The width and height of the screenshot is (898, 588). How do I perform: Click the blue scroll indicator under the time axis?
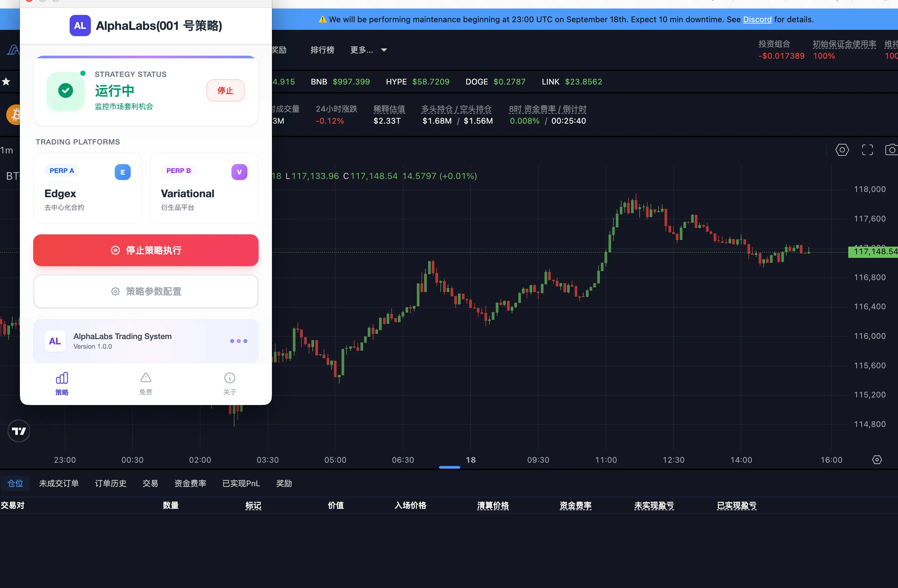pyautogui.click(x=449, y=467)
